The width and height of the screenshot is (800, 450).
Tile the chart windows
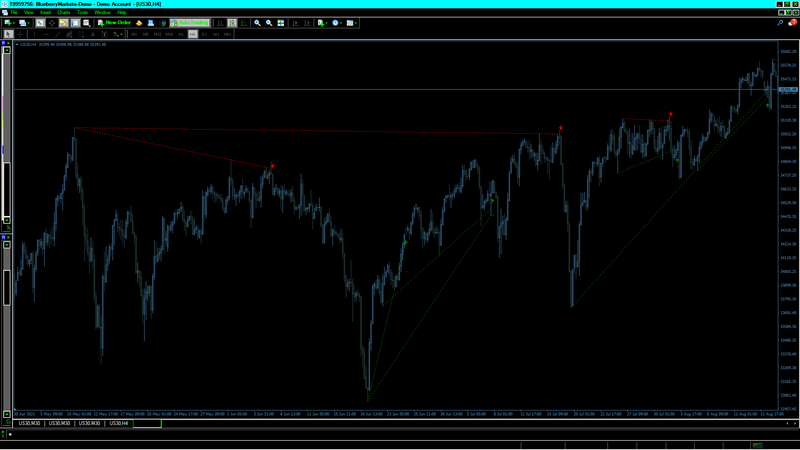coord(281,23)
